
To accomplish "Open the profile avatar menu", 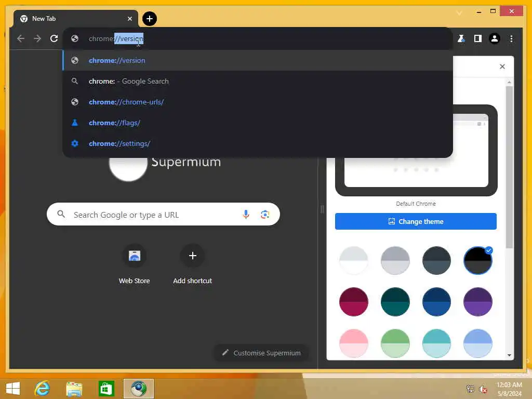I will [495, 38].
